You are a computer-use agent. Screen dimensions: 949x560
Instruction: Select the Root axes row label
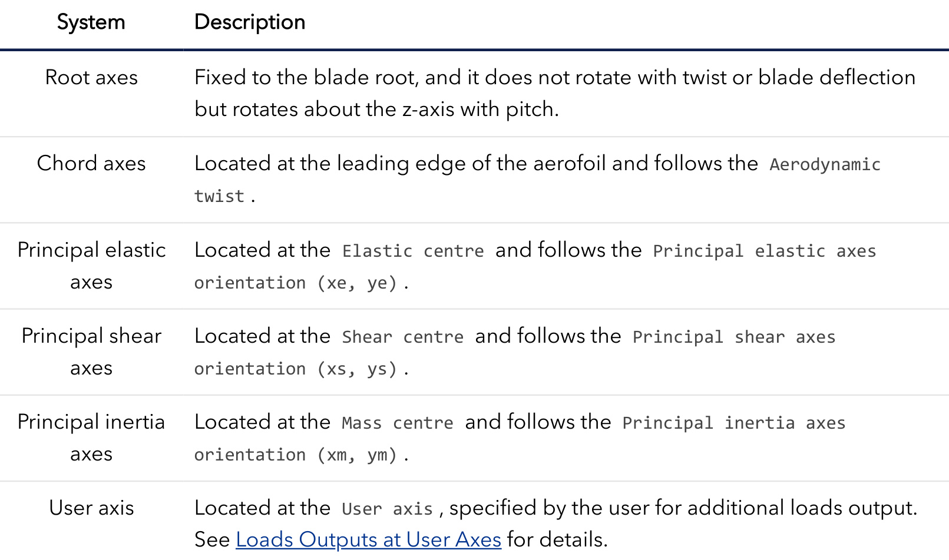pyautogui.click(x=91, y=77)
